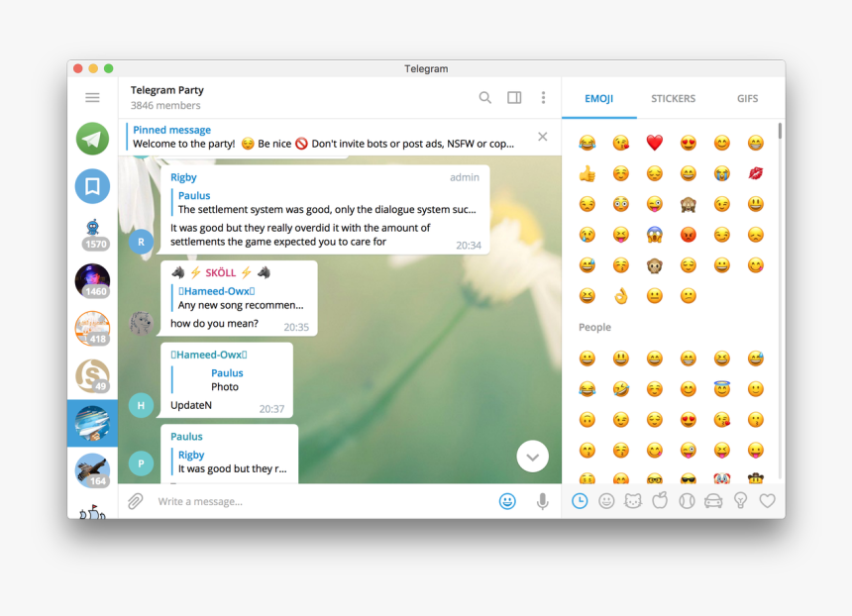The height and width of the screenshot is (616, 852).
Task: Insert the OK hand emoji
Action: coord(621,296)
